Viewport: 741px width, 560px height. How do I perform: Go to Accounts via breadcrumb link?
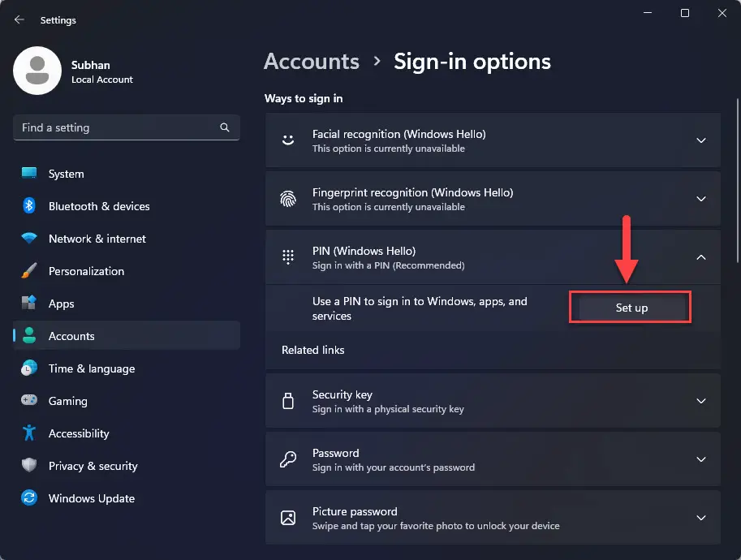point(312,62)
